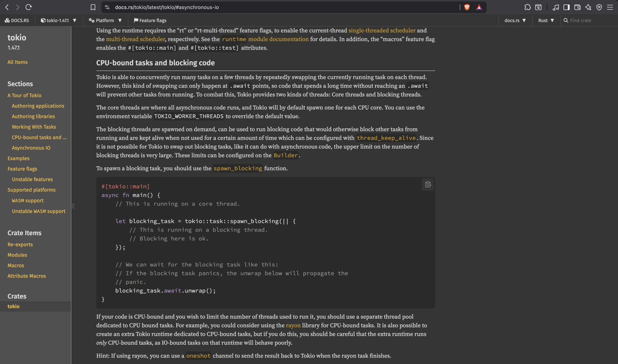Viewport: 618px width, 364px height.
Task: Click the sidebar resize handle
Action: 73,205
